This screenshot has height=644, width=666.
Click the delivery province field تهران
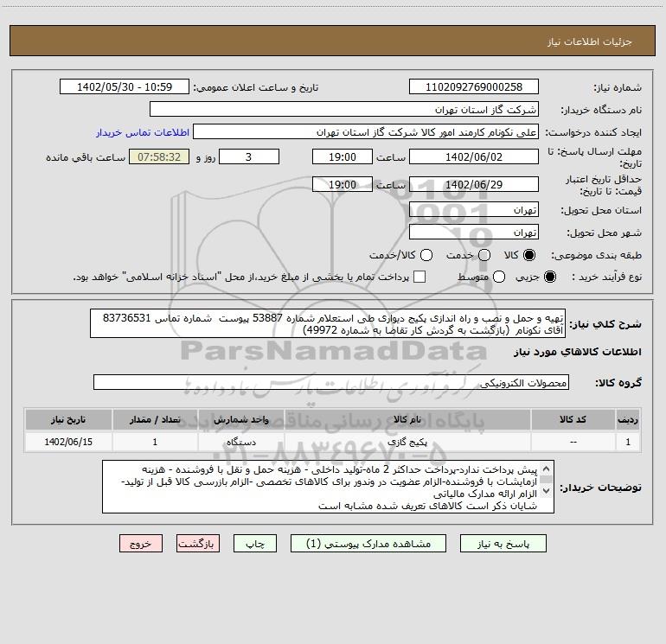click(x=474, y=209)
